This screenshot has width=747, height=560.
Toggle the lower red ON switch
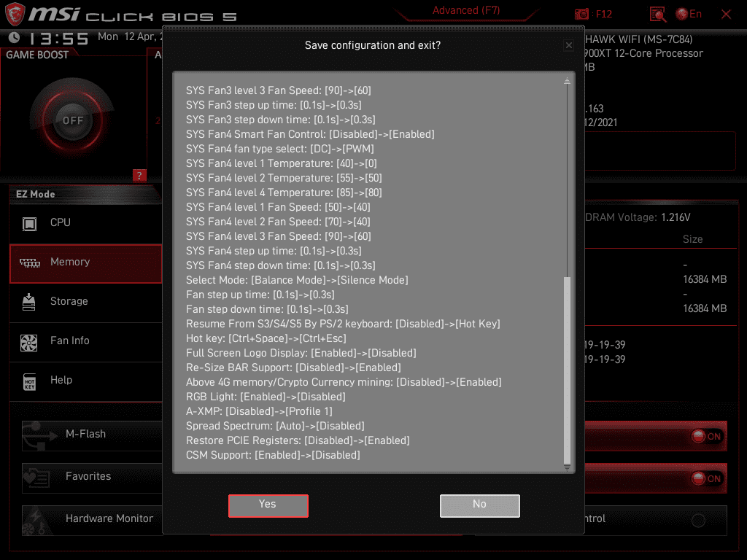pos(707,478)
